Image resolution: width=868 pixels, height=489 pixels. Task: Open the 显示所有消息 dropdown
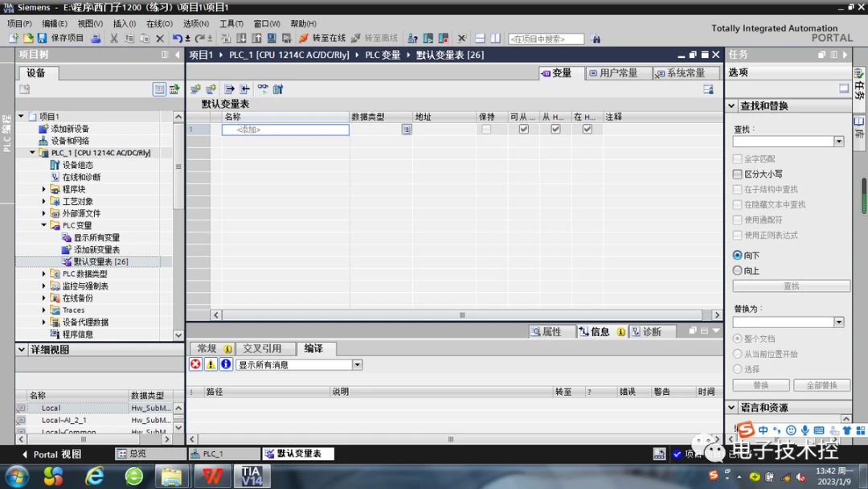point(357,364)
